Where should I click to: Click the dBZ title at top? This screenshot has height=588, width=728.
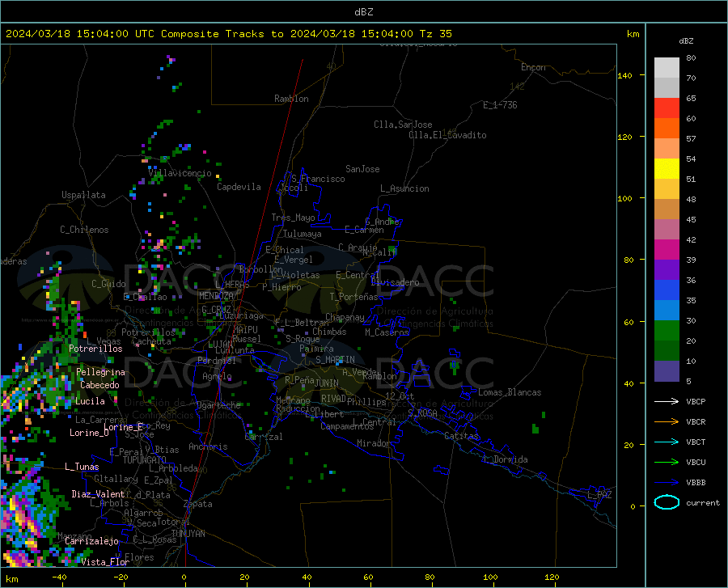363,12
